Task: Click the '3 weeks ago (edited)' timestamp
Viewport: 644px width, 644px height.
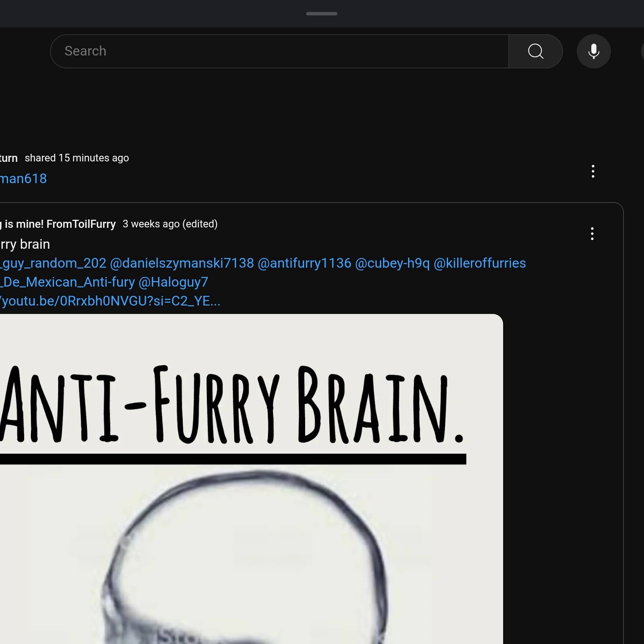Action: [170, 224]
